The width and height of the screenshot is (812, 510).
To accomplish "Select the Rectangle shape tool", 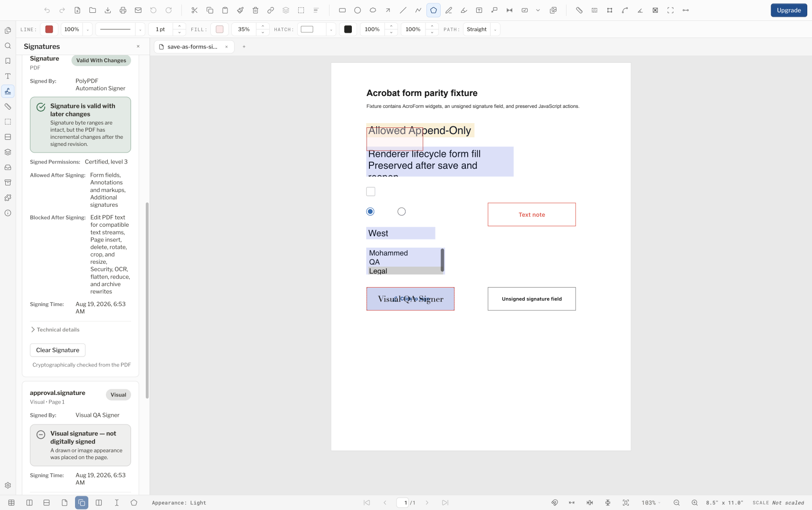I will click(x=342, y=10).
